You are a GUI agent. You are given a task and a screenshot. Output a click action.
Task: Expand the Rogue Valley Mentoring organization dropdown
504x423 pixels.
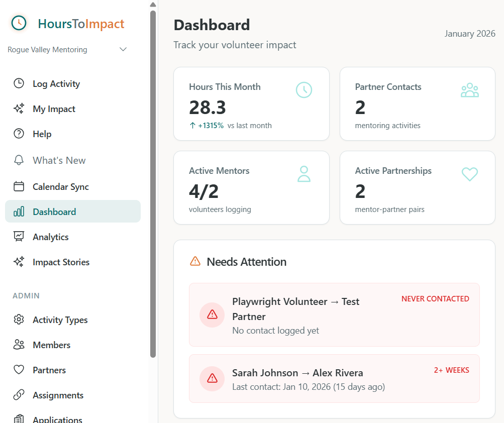click(123, 49)
